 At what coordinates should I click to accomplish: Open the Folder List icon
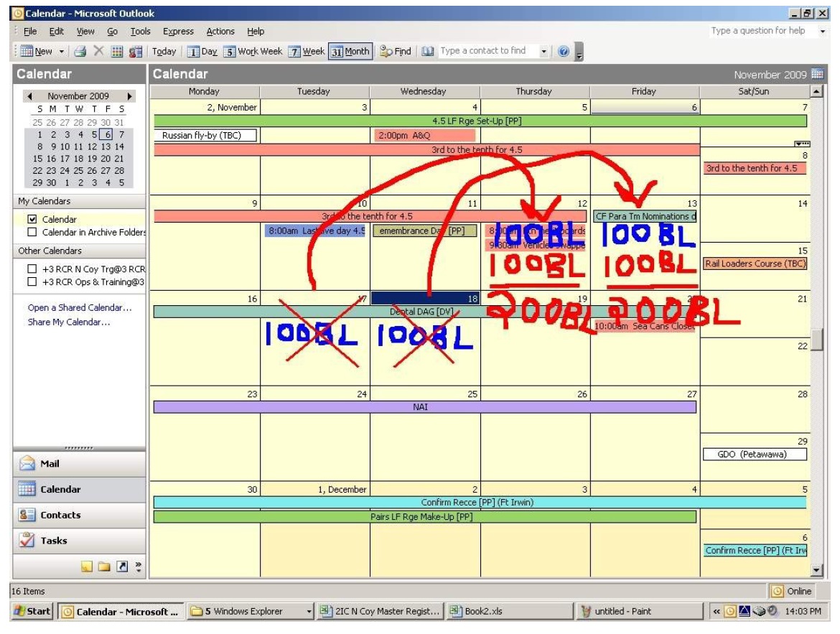104,567
